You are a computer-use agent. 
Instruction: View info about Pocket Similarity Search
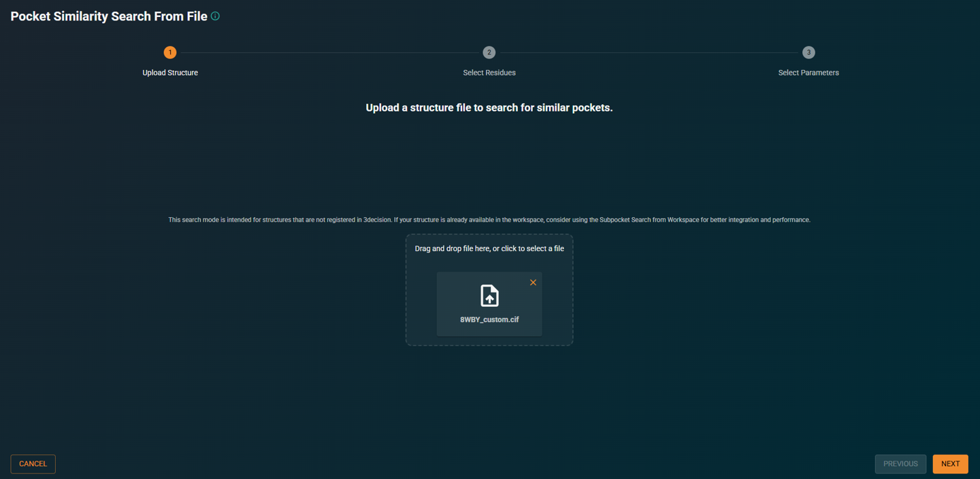coord(215,15)
